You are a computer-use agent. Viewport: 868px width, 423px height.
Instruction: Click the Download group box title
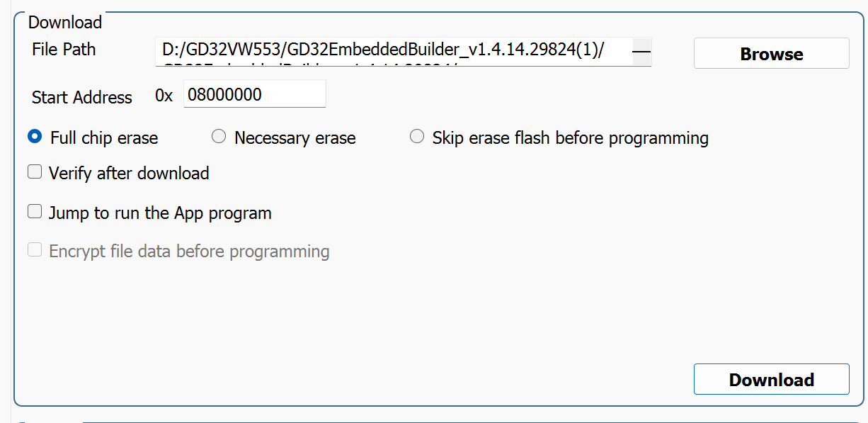(65, 22)
